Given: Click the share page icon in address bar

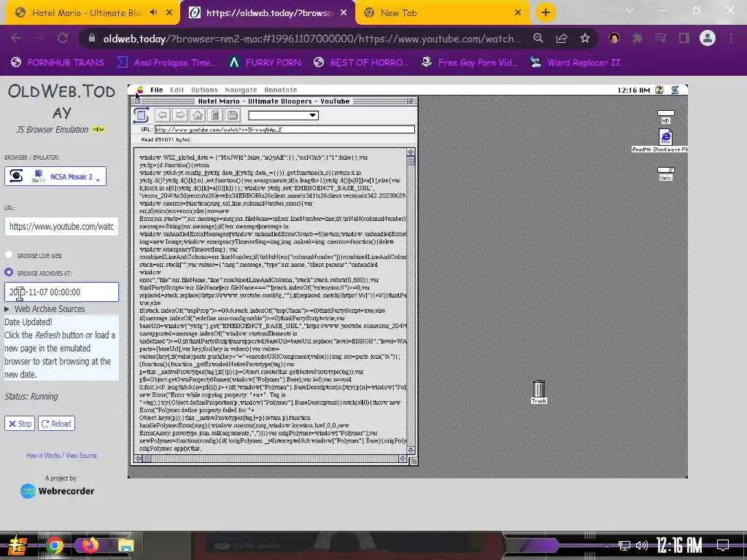Looking at the screenshot, I should pos(562,38).
